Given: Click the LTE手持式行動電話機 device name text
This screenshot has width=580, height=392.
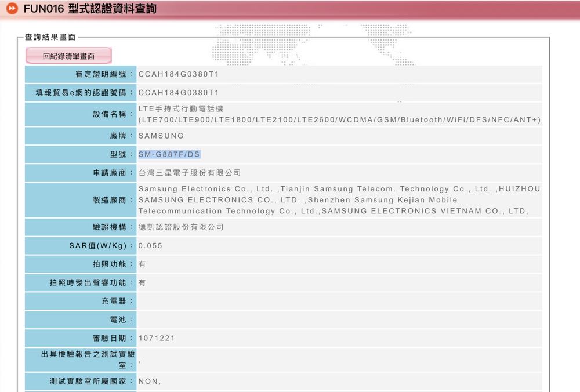Looking at the screenshot, I should coord(180,108).
